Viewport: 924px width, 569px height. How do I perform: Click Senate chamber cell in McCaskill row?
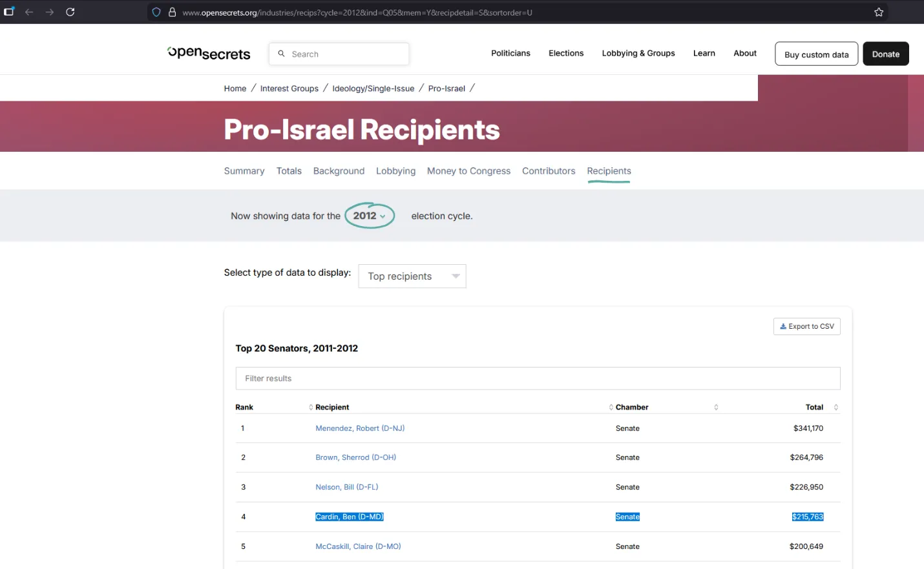point(627,546)
